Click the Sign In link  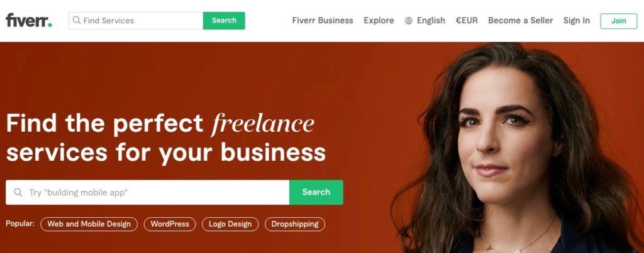(x=576, y=21)
